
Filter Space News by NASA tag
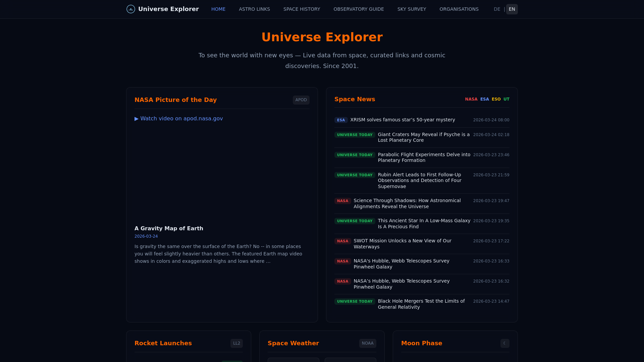(471, 99)
